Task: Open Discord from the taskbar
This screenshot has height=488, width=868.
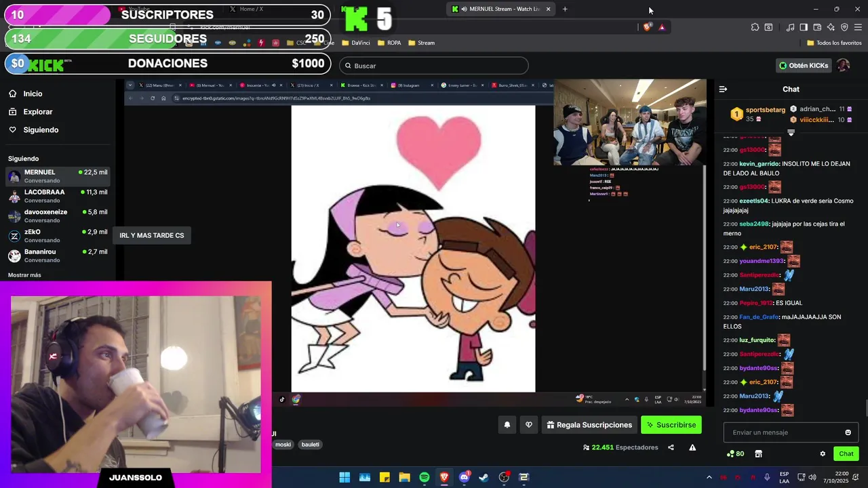Action: tap(464, 477)
